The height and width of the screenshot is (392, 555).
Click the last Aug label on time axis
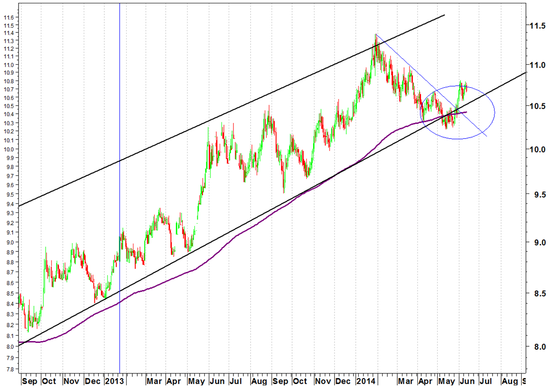point(510,381)
